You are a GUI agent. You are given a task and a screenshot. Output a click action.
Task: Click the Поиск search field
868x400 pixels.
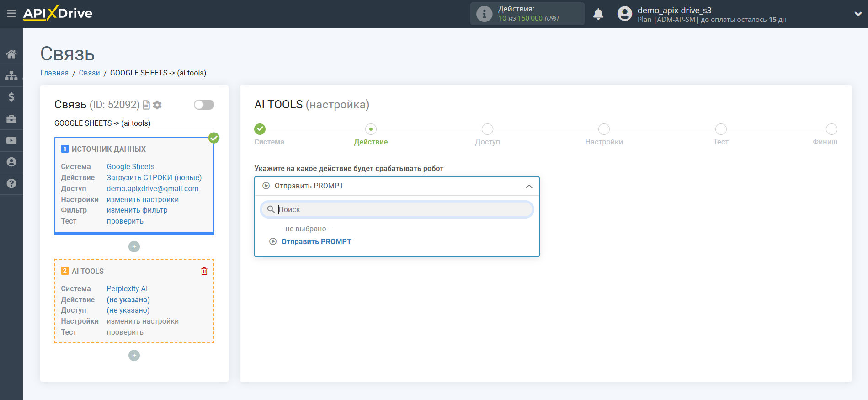coord(397,209)
